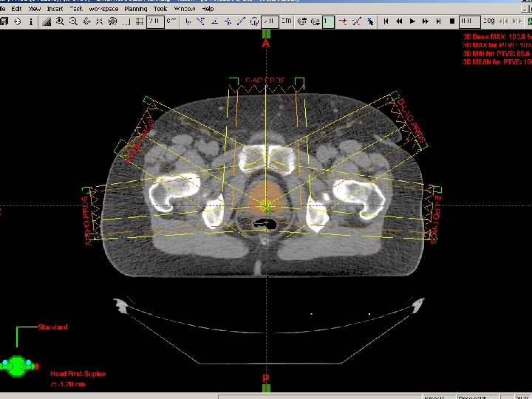The image size is (532, 399).
Task: Open the Task menu
Action: 76,9
